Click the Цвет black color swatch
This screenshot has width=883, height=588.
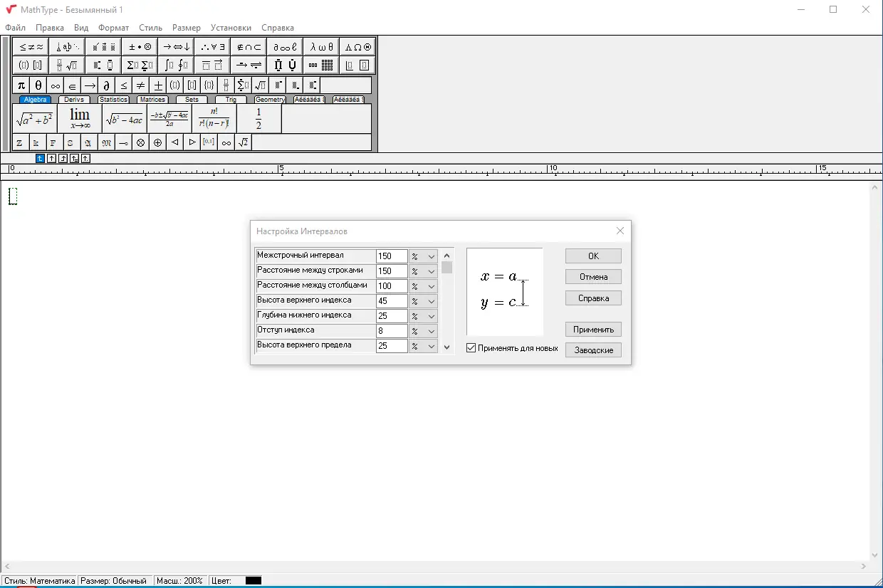click(254, 581)
